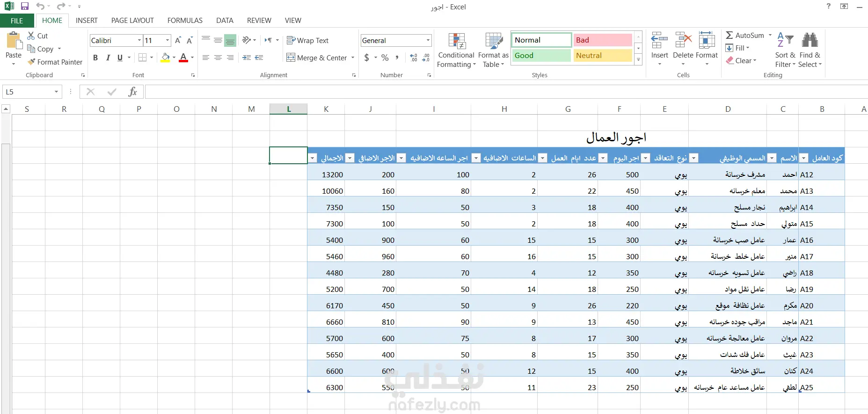Viewport: 868px width, 414px height.
Task: Open Find & Select binoculars menu
Action: (x=810, y=51)
